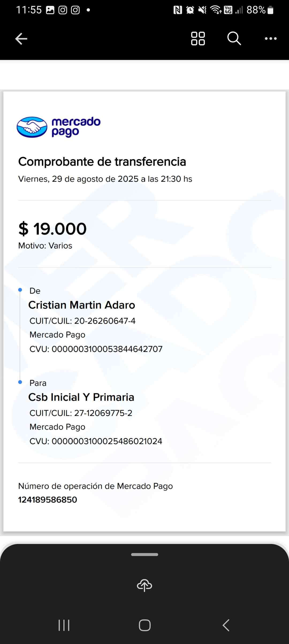Tap the Instagram notification icon in status bar

[63, 10]
